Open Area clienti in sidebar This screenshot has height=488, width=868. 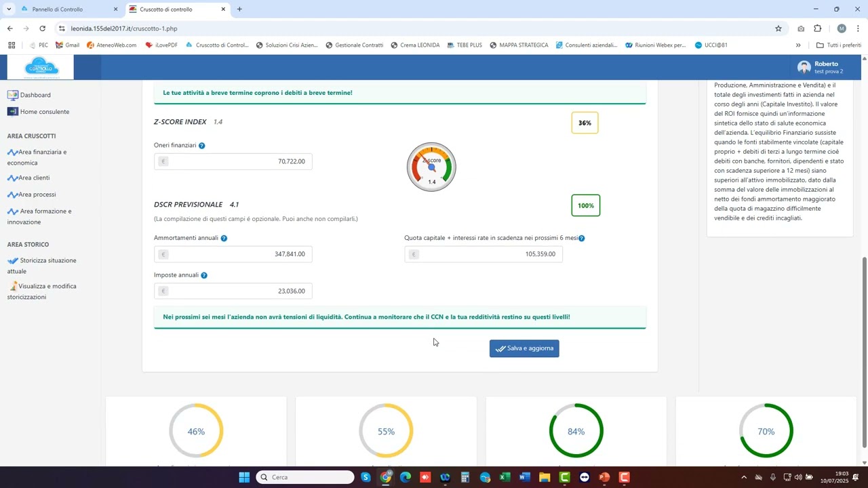34,178
